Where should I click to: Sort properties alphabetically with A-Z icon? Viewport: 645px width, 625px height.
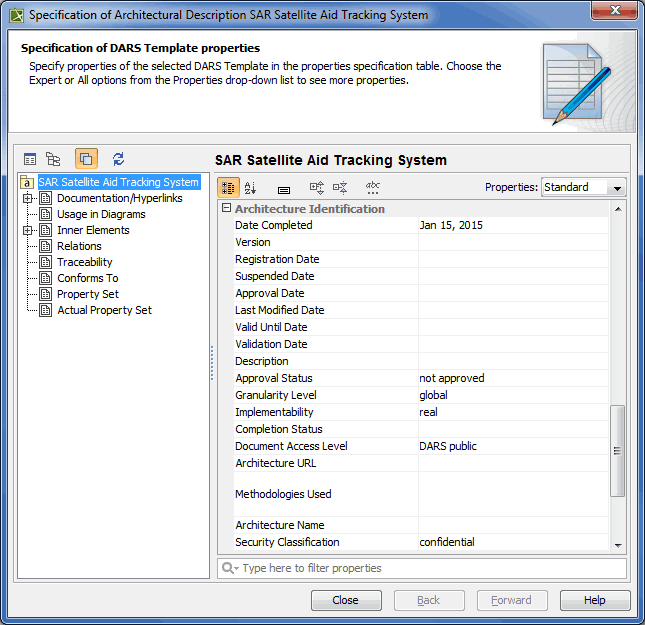tap(251, 188)
